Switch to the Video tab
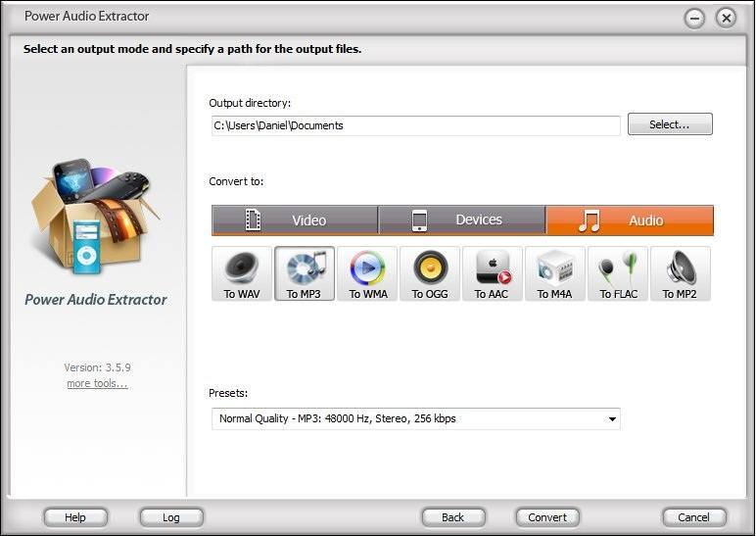This screenshot has width=756, height=536. (x=295, y=220)
